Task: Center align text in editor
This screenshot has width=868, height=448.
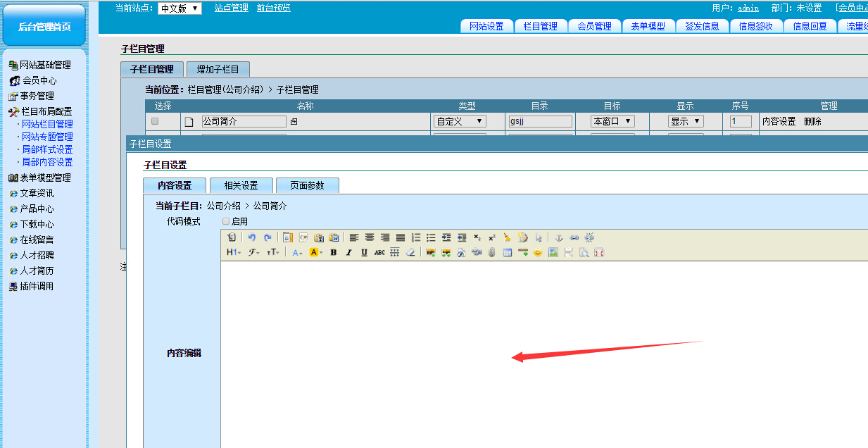Action: coord(370,237)
